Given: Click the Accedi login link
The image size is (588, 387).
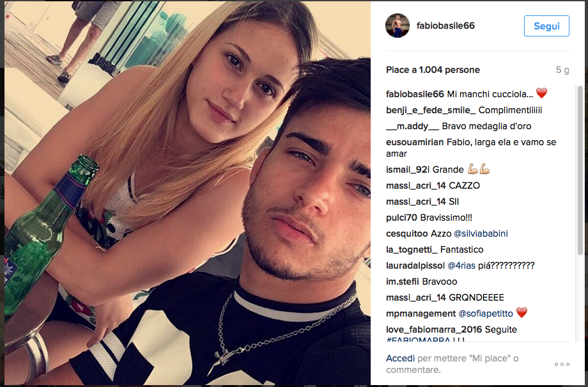Looking at the screenshot, I should pyautogui.click(x=400, y=358).
